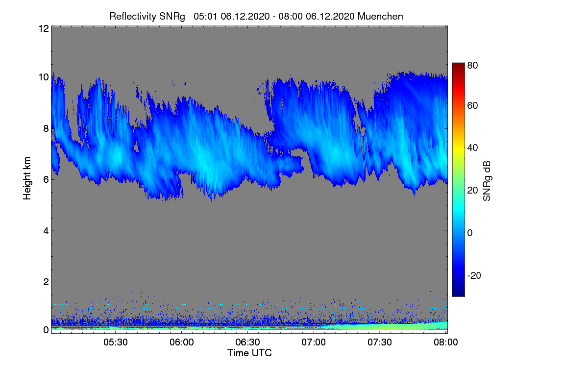The image size is (588, 392).
Task: Click the height axis '4' tick label
Action: coord(46,230)
